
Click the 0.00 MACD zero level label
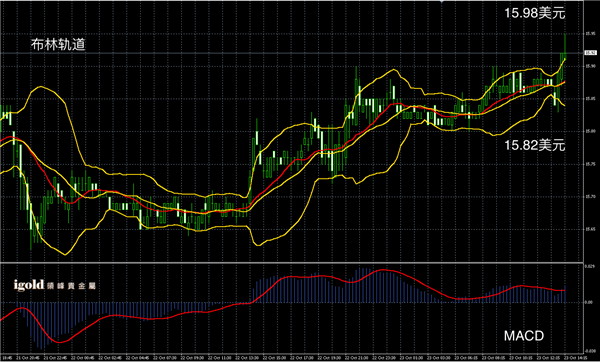(589, 302)
